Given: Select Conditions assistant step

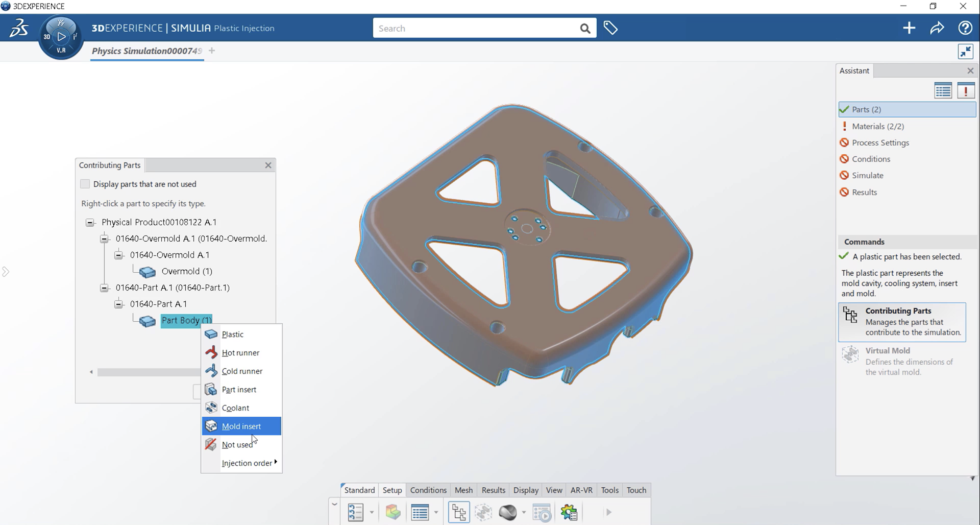Looking at the screenshot, I should (907, 159).
